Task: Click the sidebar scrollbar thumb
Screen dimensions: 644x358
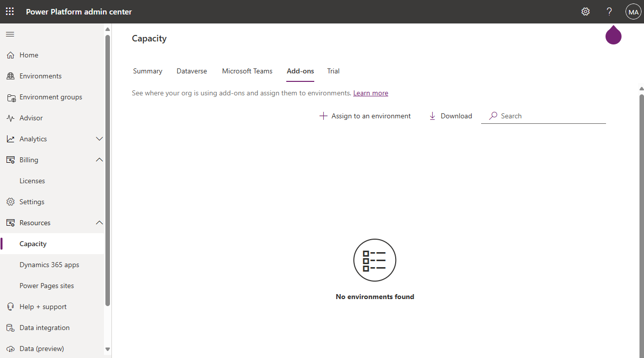Action: click(x=107, y=170)
